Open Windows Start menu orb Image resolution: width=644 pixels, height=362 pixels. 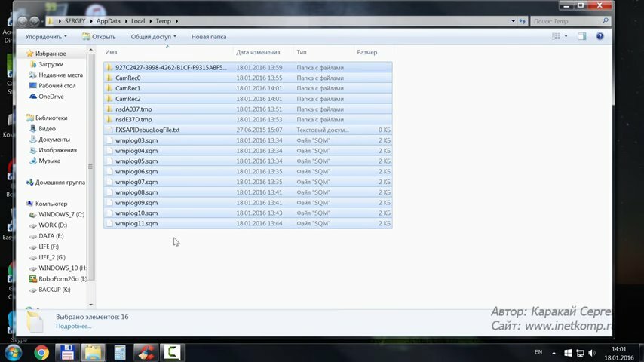[x=13, y=353]
